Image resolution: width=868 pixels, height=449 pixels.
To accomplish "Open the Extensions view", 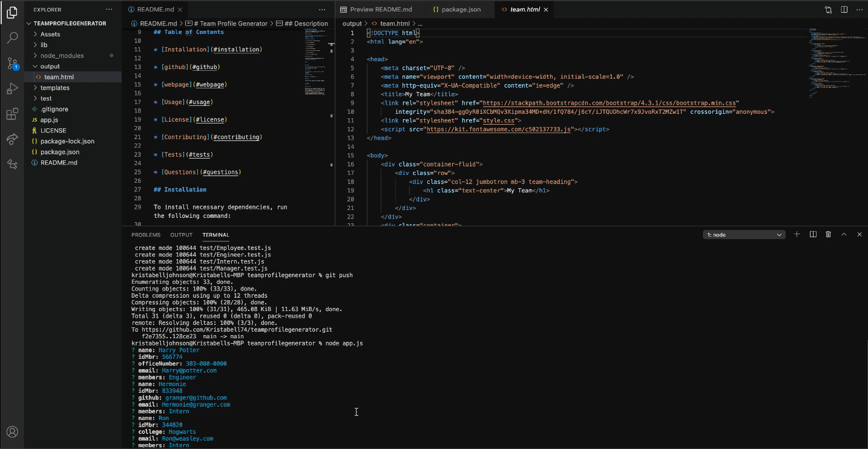I will click(12, 113).
